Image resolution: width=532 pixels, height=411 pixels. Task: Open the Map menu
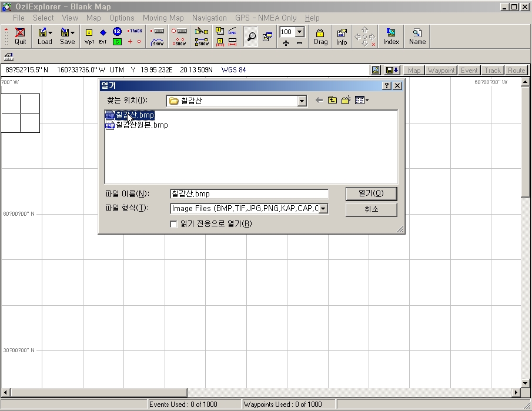pos(93,18)
